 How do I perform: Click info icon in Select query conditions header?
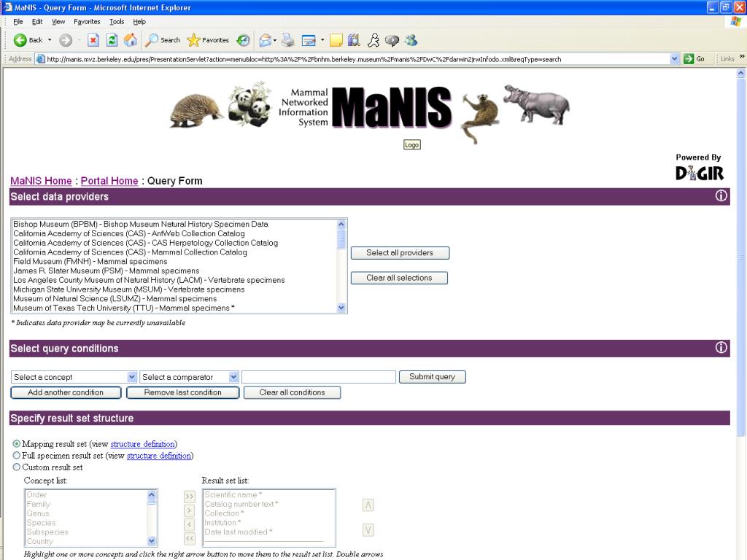721,348
